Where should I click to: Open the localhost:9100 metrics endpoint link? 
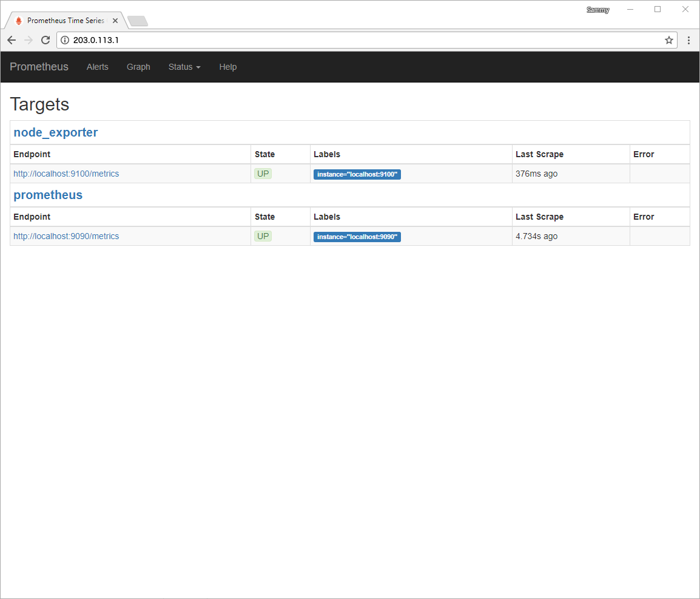coord(66,174)
